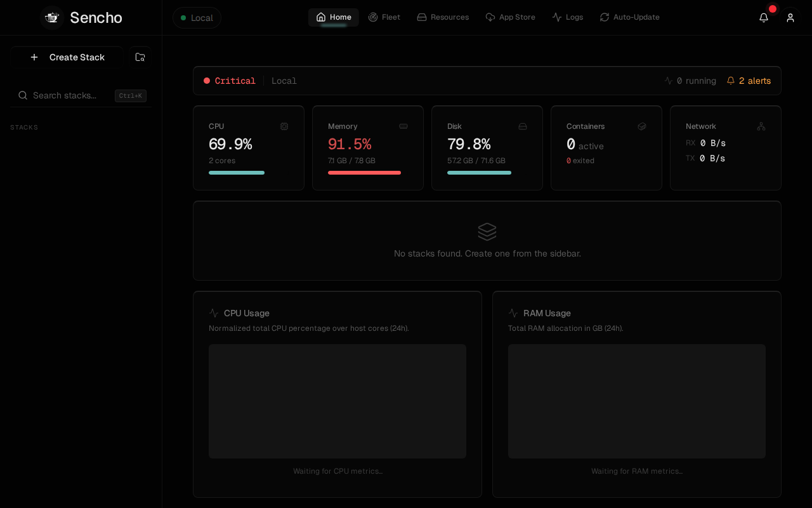Click the folder search icon beside Create Stack
This screenshot has height=508, width=812.
coord(140,57)
